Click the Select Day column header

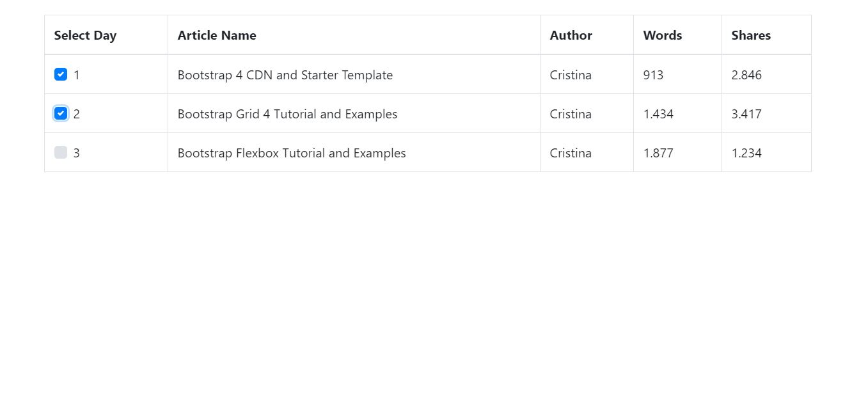pyautogui.click(x=85, y=35)
